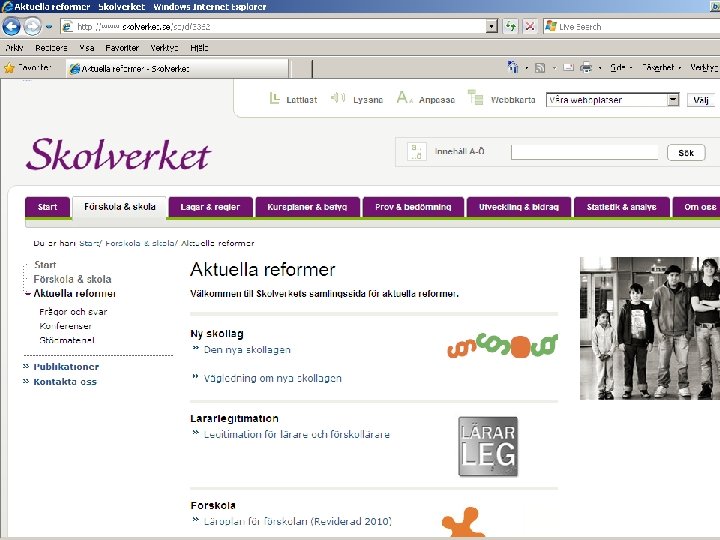Click the Sök button
720x540 pixels.
point(686,152)
